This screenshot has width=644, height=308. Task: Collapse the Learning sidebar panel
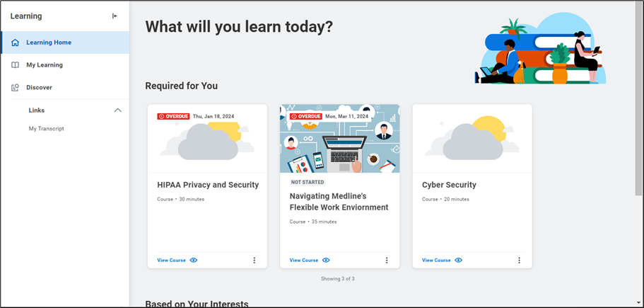coord(115,16)
